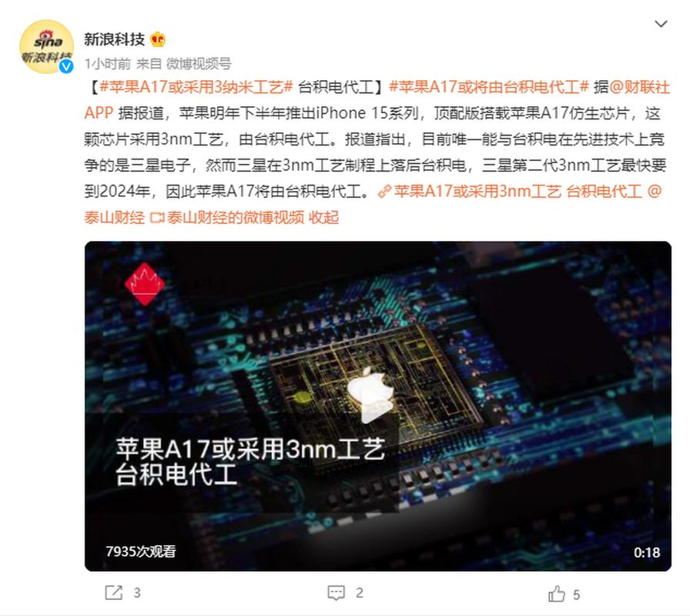The height and width of the screenshot is (616, 690).
Task: Click the 1小时前 post timestamp
Action: (107, 64)
